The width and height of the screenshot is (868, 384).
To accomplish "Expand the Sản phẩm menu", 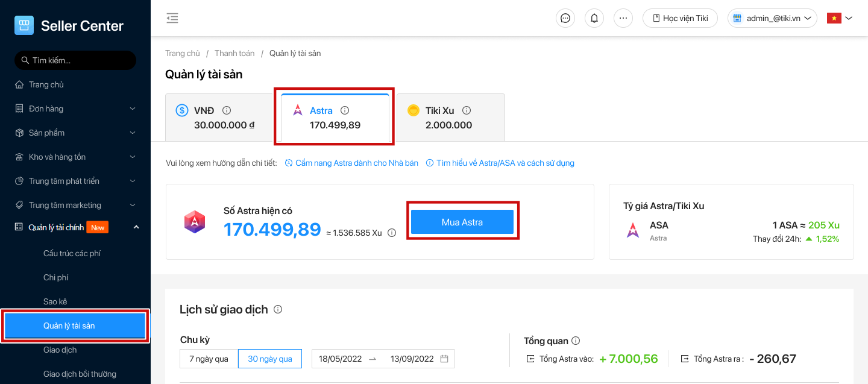I will point(75,133).
